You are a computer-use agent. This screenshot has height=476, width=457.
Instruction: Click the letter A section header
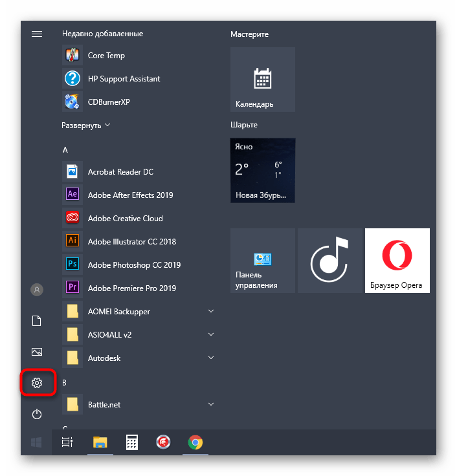coord(65,150)
